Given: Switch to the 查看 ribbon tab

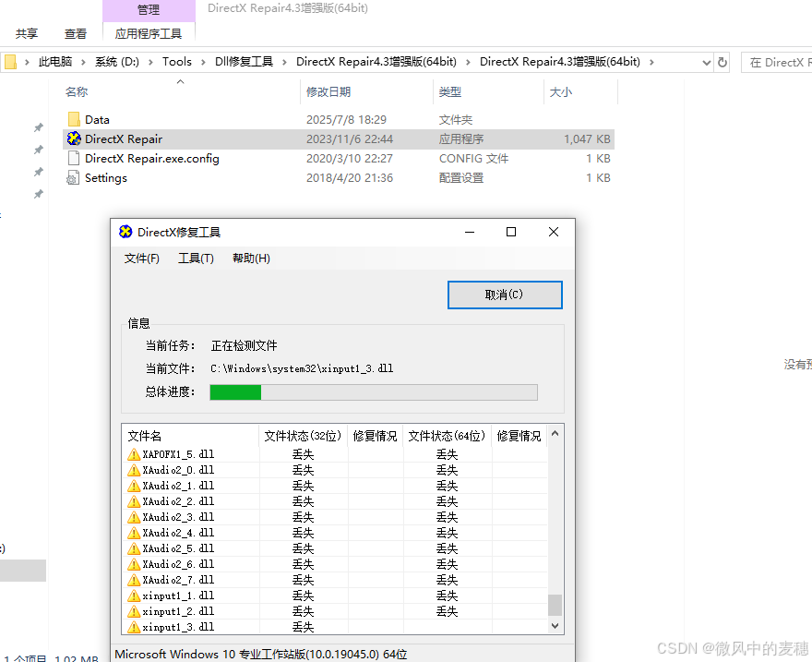Looking at the screenshot, I should pos(76,33).
